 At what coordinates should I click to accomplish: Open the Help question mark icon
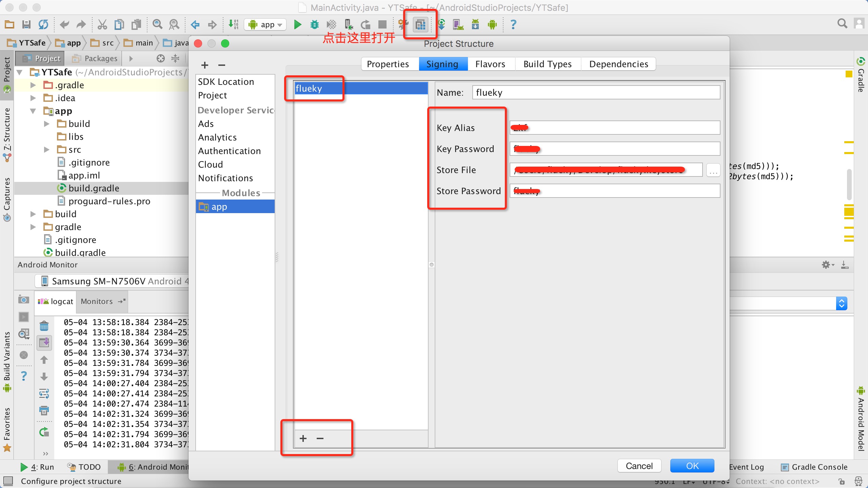(x=513, y=24)
